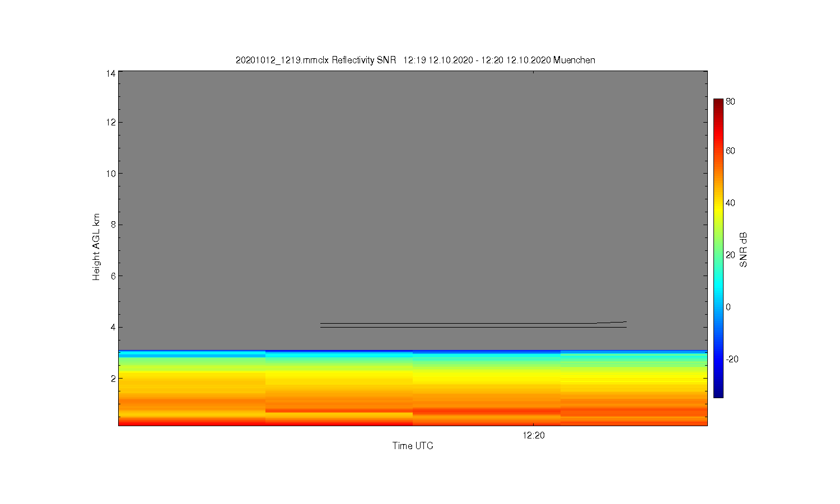Click the Height AGL km axis label

click(x=96, y=247)
